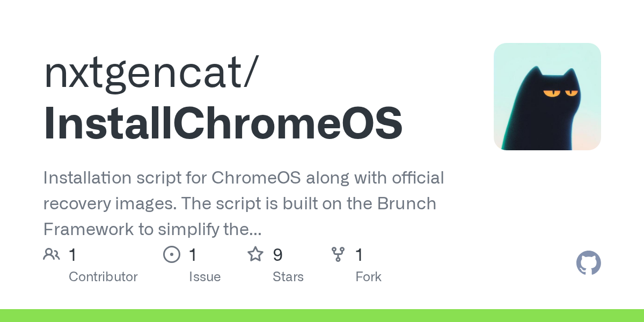Viewport: 644px width, 322px height.
Task: Click the fork branch icon
Action: 338,254
